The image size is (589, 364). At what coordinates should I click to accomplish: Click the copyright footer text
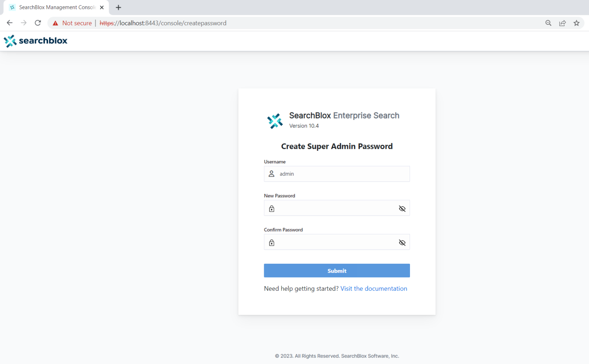(x=337, y=356)
